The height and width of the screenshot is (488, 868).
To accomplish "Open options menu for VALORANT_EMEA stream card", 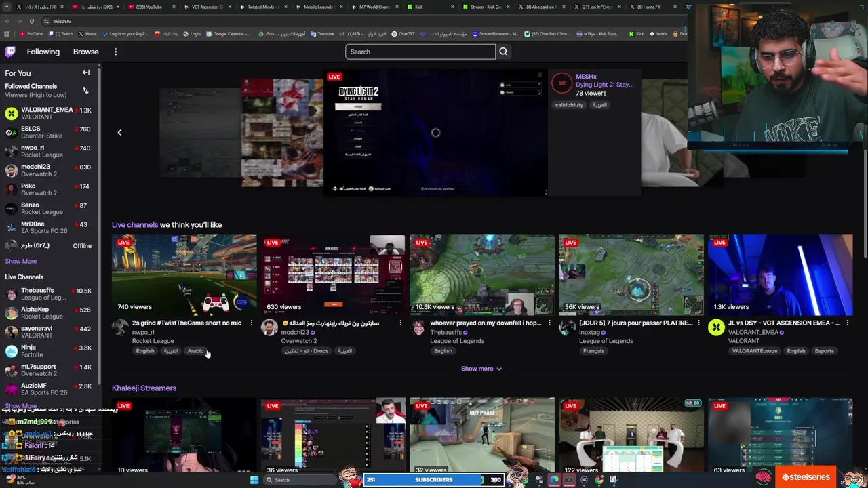I will coord(848,323).
